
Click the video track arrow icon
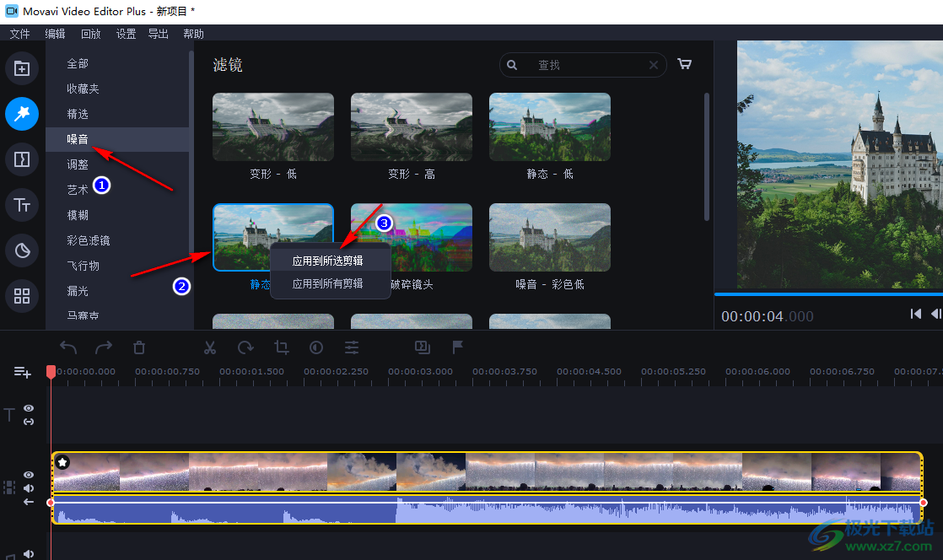pos(29,502)
